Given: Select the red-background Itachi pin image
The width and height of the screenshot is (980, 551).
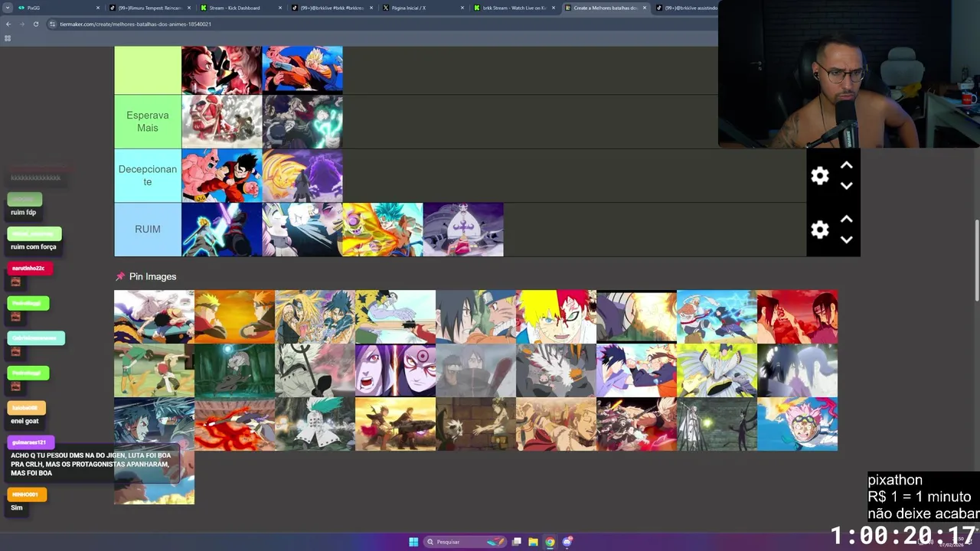Looking at the screenshot, I should tap(797, 317).
